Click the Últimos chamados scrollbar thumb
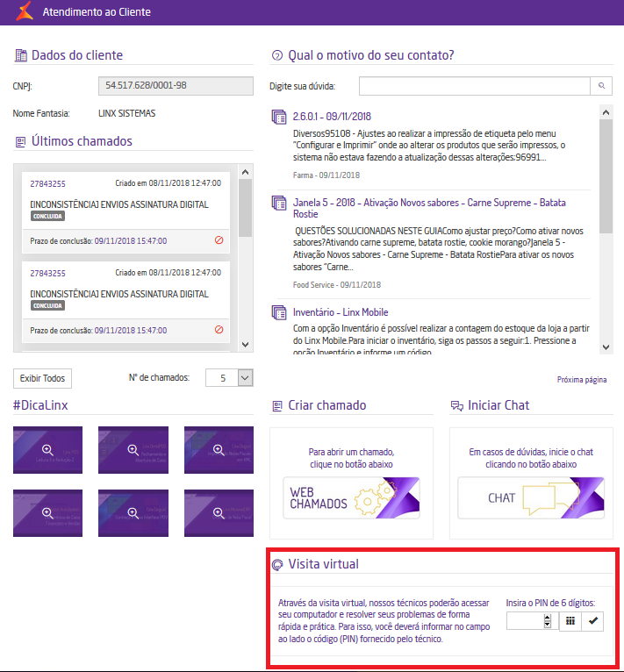The image size is (624, 672). pyautogui.click(x=246, y=208)
